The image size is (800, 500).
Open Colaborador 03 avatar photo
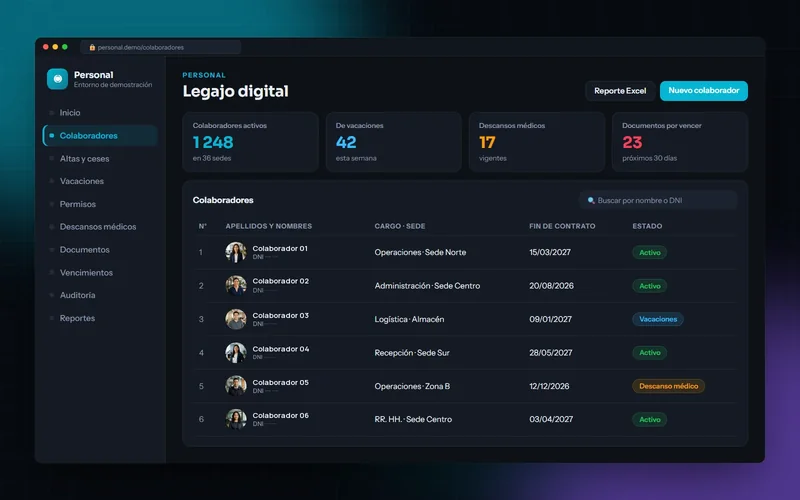point(236,319)
